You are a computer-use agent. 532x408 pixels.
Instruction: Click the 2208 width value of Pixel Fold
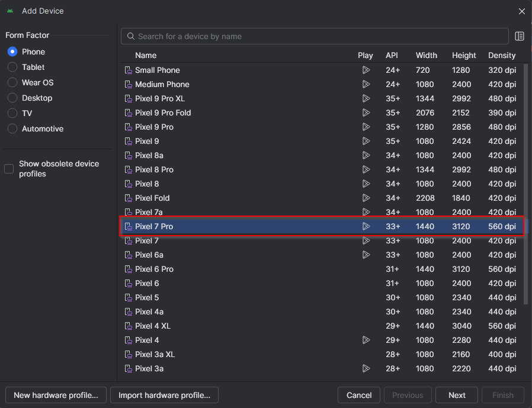(425, 198)
